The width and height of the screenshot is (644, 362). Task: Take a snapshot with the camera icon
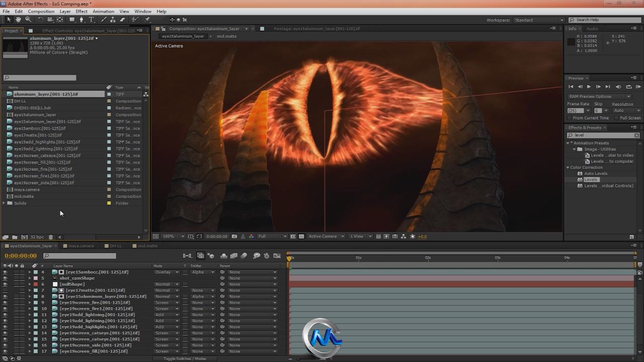pos(234,236)
